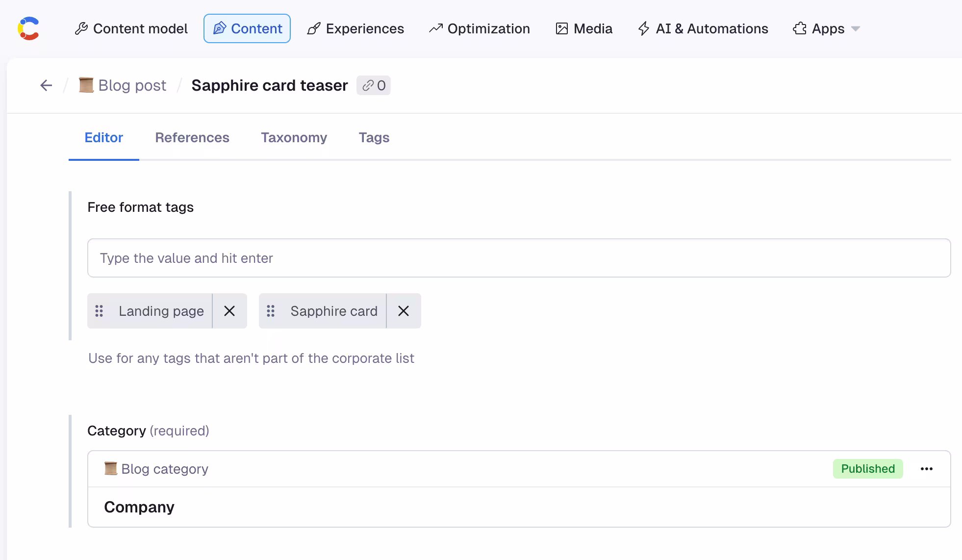Open the Content model section
Screen dimensions: 962x560
tap(131, 28)
